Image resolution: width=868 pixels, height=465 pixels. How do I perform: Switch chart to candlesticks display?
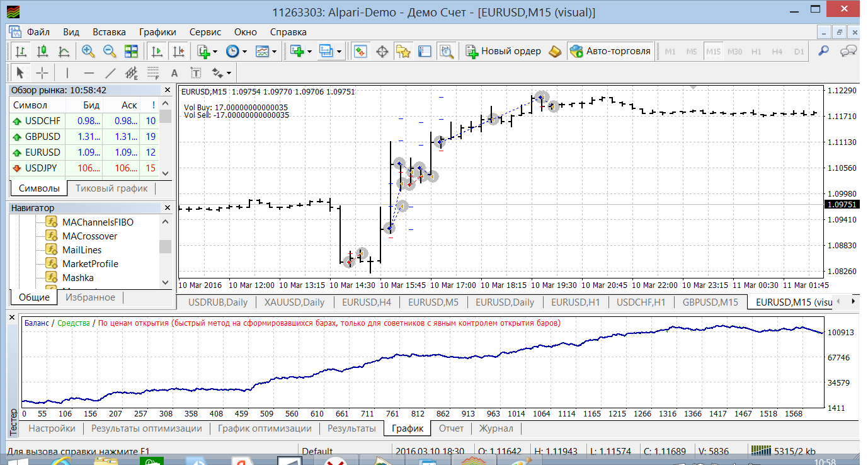pyautogui.click(x=42, y=51)
